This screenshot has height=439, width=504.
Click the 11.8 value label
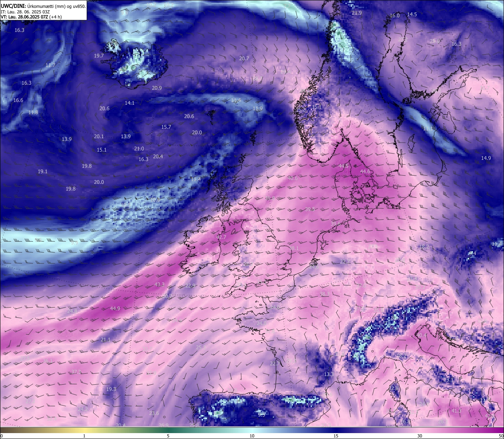tap(33, 112)
